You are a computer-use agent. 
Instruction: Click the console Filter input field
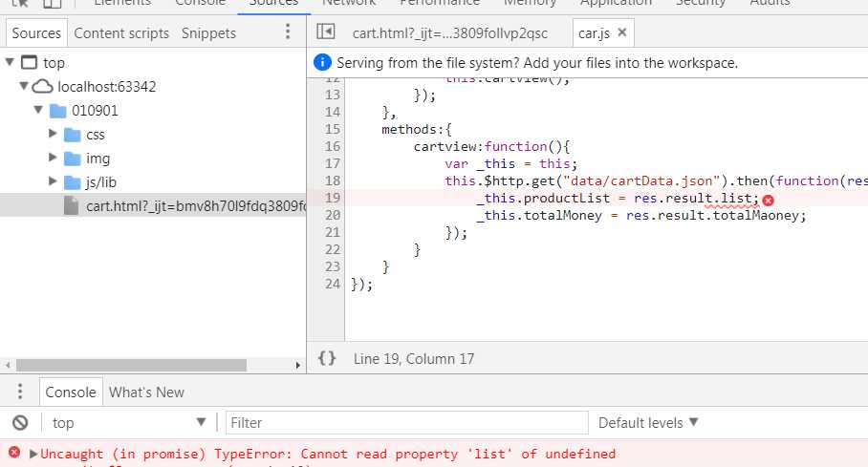(x=407, y=423)
